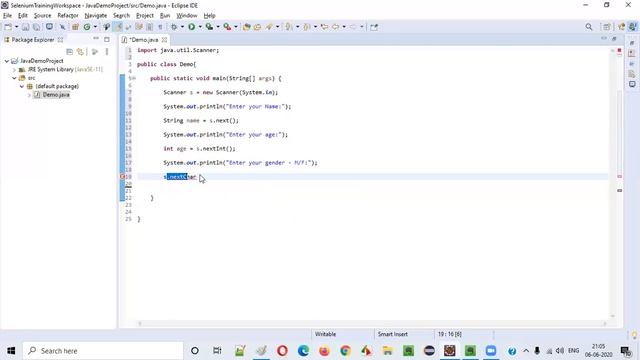Click the Open Perspective icon
The image size is (640, 360).
click(x=607, y=27)
